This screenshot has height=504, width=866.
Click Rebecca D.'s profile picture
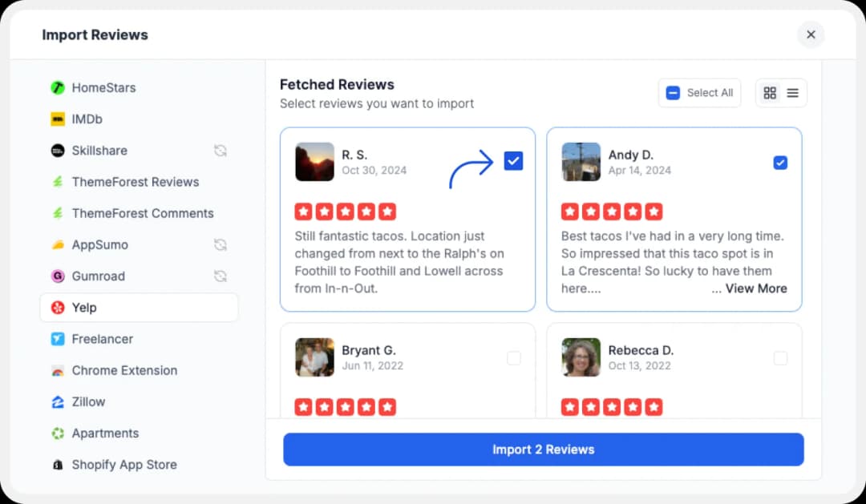click(581, 358)
